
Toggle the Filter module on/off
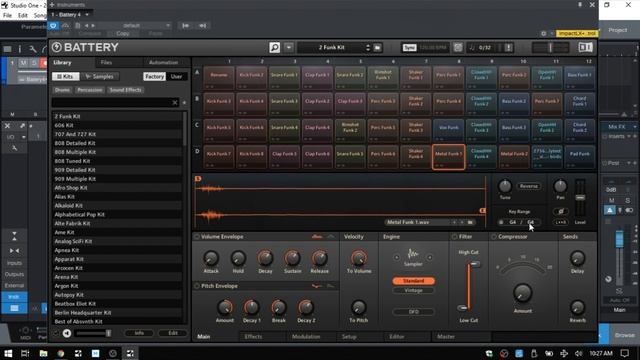[x=454, y=237]
